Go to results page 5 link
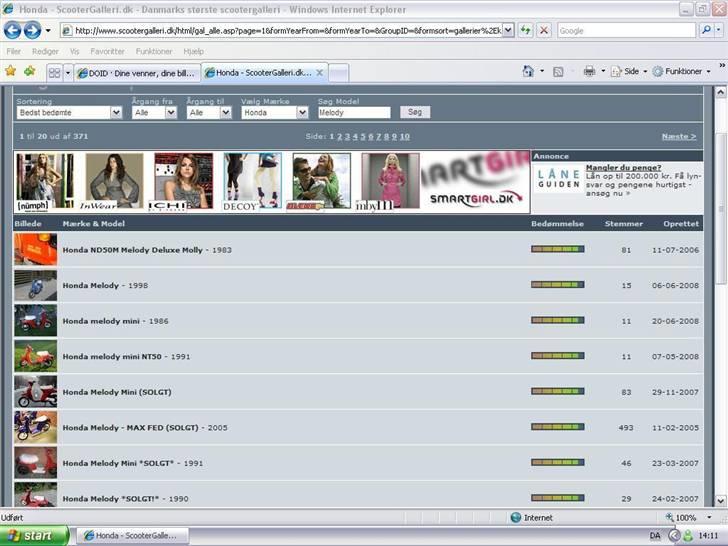The width and height of the screenshot is (728, 546). 362,136
